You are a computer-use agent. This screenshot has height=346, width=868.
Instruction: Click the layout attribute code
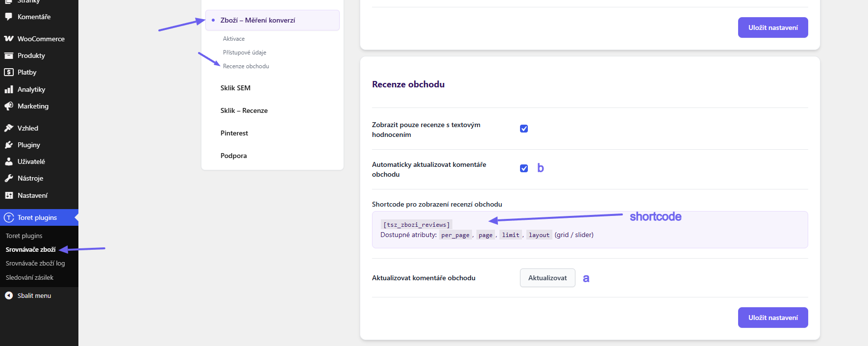click(x=539, y=235)
